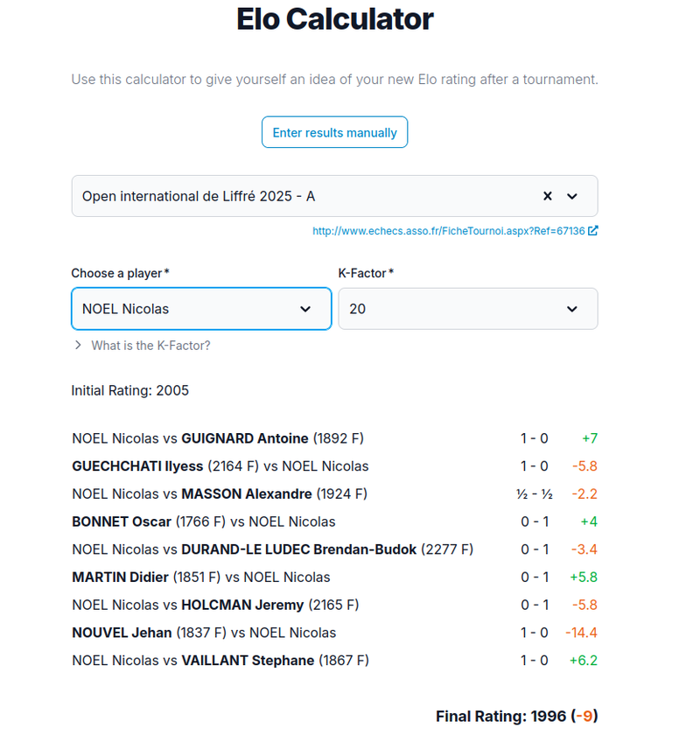Click the Enter results manually button
Viewport: 700px width, 735px height.
(x=334, y=133)
